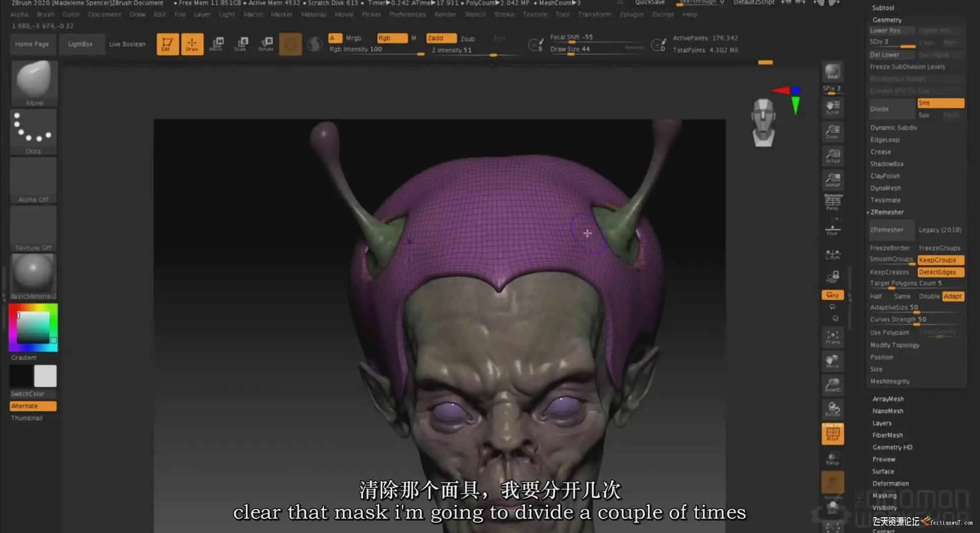This screenshot has height=533, width=980.
Task: Activate the Edit mode button
Action: pos(167,44)
